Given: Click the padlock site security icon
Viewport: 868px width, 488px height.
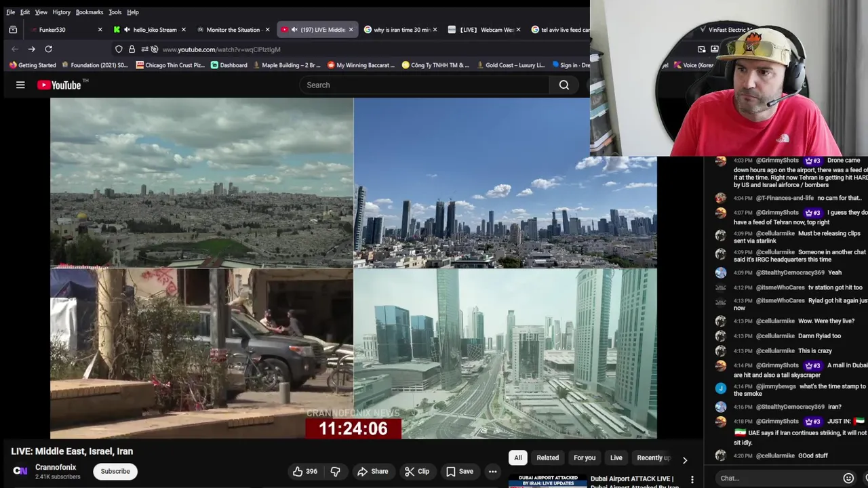Looking at the screenshot, I should pyautogui.click(x=132, y=49).
